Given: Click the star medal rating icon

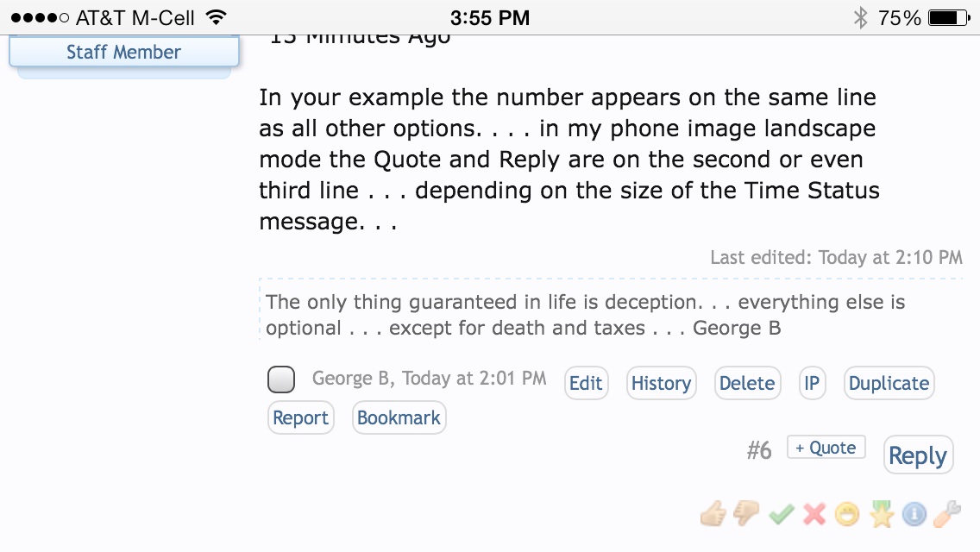Looking at the screenshot, I should tap(881, 515).
